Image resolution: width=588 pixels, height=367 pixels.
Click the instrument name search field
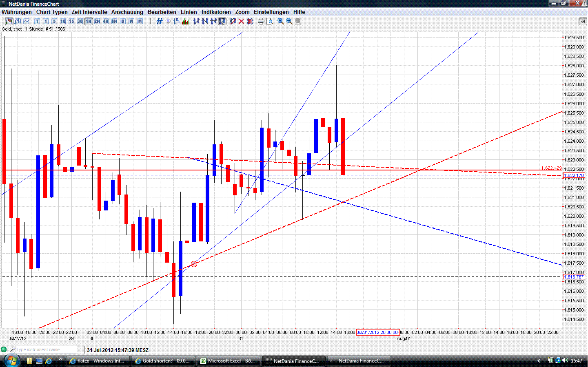(45, 349)
